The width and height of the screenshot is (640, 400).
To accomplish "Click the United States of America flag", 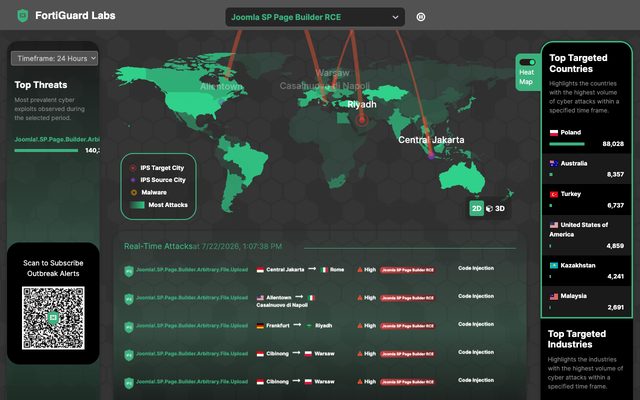I will [x=554, y=225].
